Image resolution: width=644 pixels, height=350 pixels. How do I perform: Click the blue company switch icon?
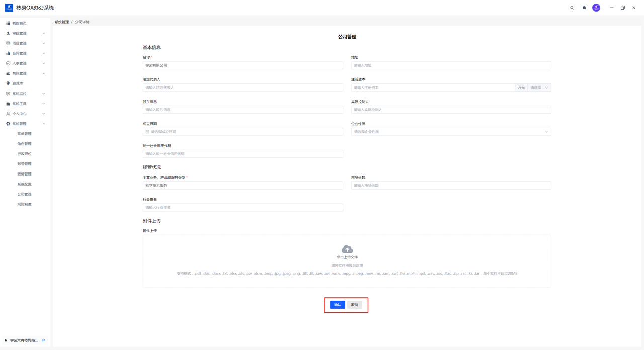click(44, 340)
